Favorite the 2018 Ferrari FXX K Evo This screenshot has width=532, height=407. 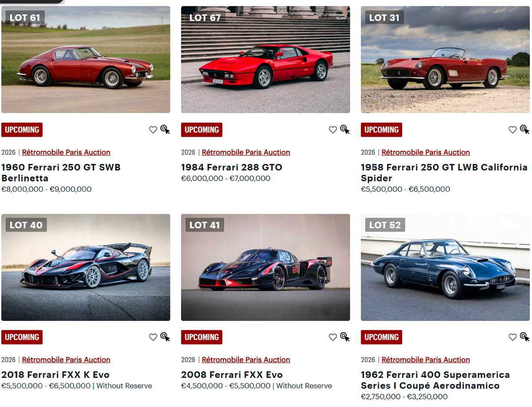(x=153, y=337)
